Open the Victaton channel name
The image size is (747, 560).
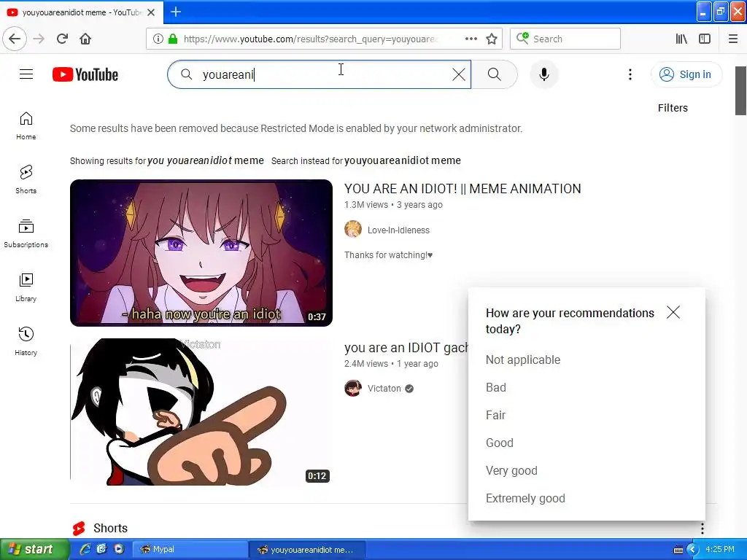(384, 389)
